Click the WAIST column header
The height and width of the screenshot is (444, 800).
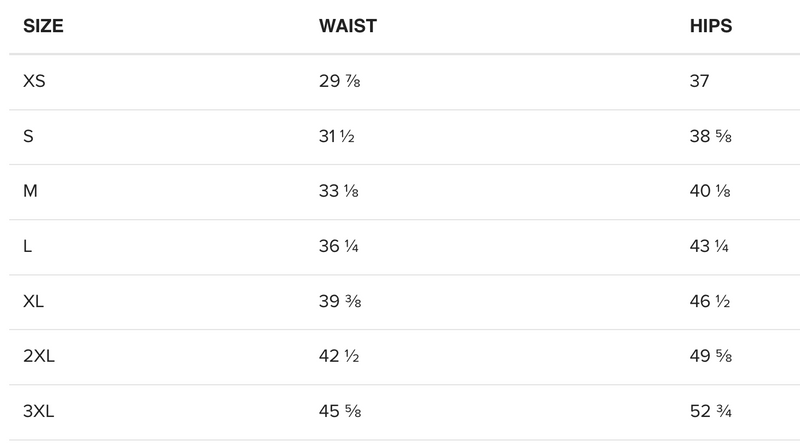[347, 26]
